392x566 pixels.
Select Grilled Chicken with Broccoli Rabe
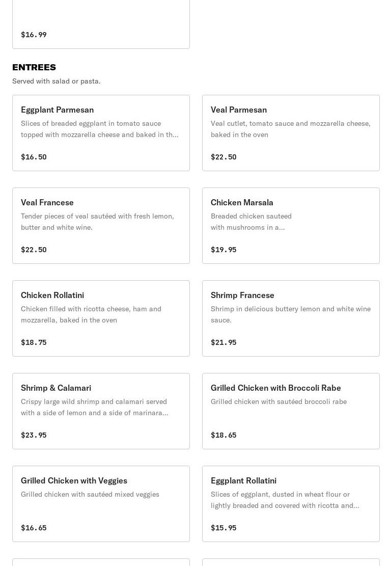pyautogui.click(x=291, y=411)
